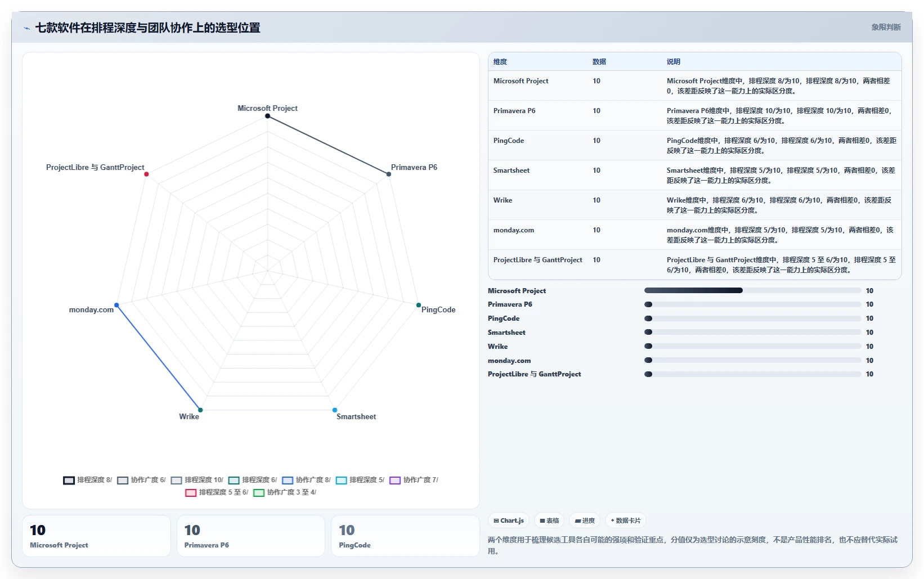Toggle the 排程深度 5 至 6/ legend entry
This screenshot has width=924, height=579.
coord(217,492)
